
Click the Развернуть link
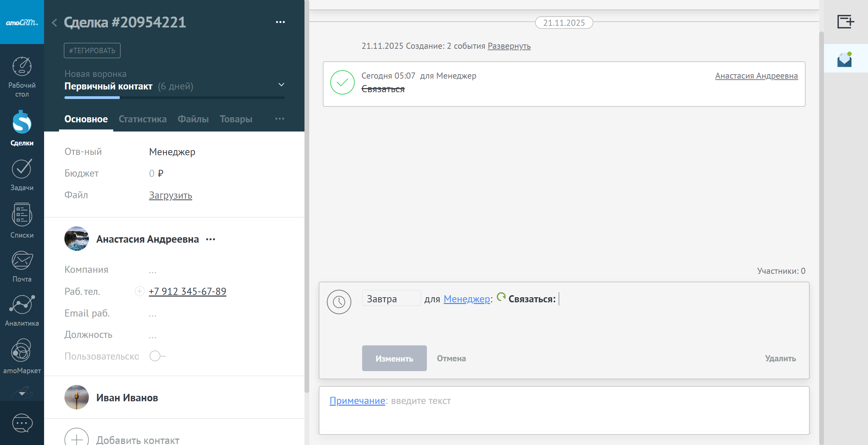pyautogui.click(x=509, y=46)
